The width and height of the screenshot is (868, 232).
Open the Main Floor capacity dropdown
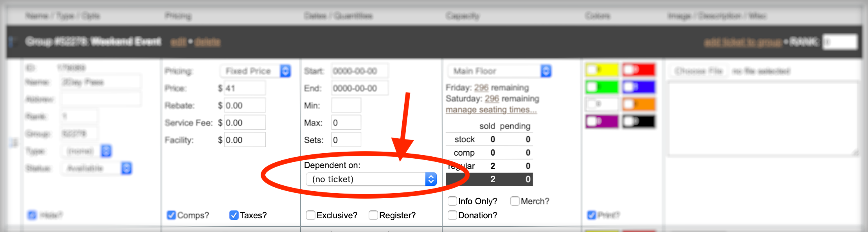(x=499, y=71)
